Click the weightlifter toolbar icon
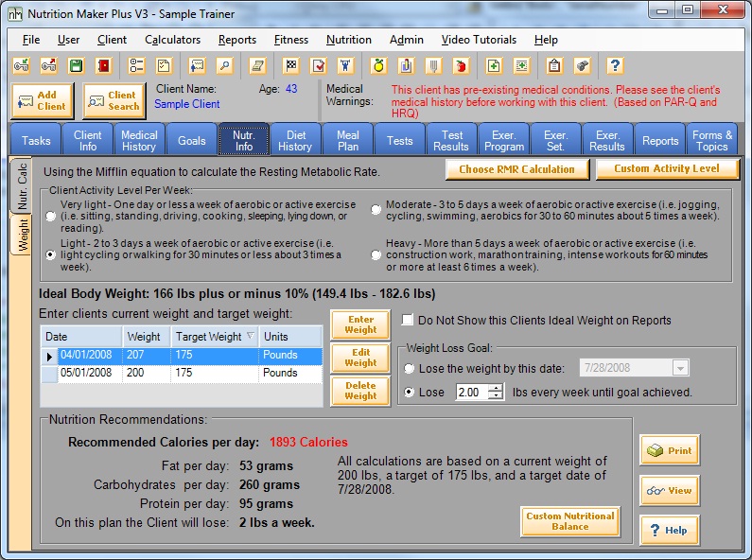 point(345,65)
